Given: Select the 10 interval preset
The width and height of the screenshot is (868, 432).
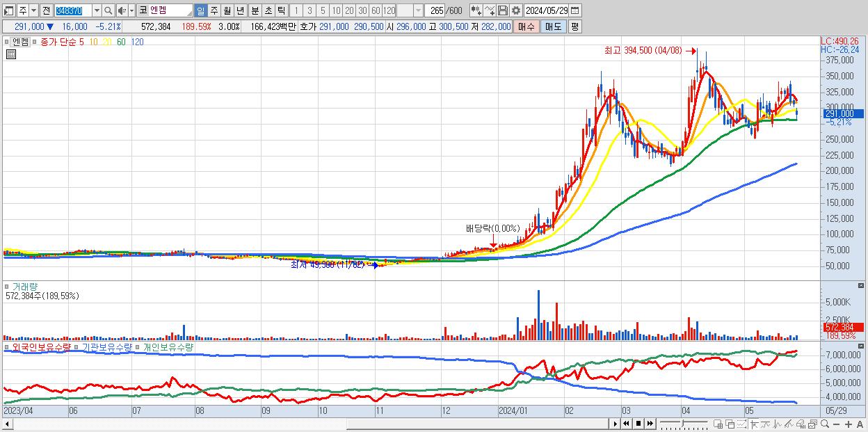Looking at the screenshot, I should point(336,10).
